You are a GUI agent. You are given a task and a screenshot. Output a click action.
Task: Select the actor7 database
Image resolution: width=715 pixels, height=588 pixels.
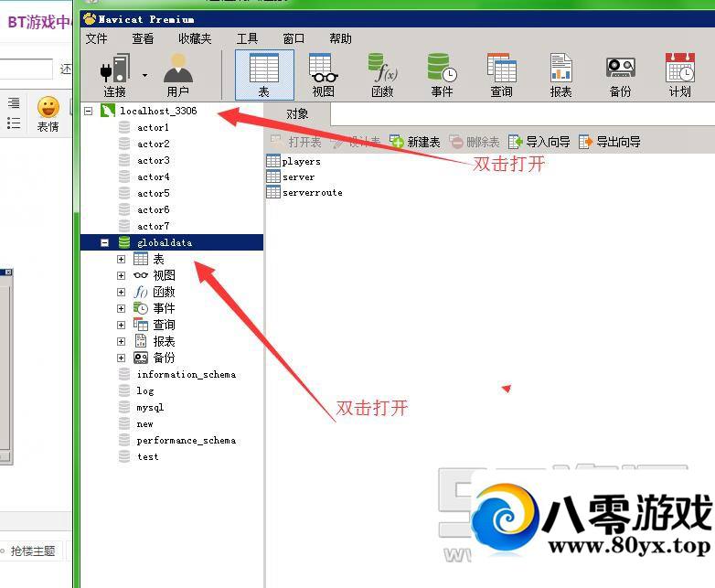coord(154,226)
